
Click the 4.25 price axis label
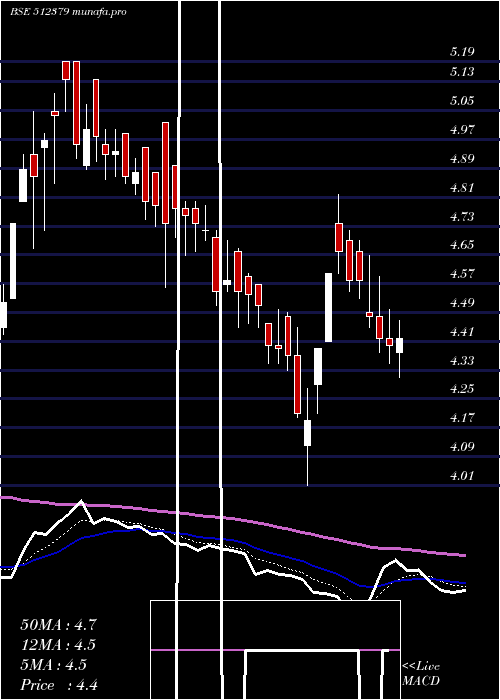[x=462, y=389]
